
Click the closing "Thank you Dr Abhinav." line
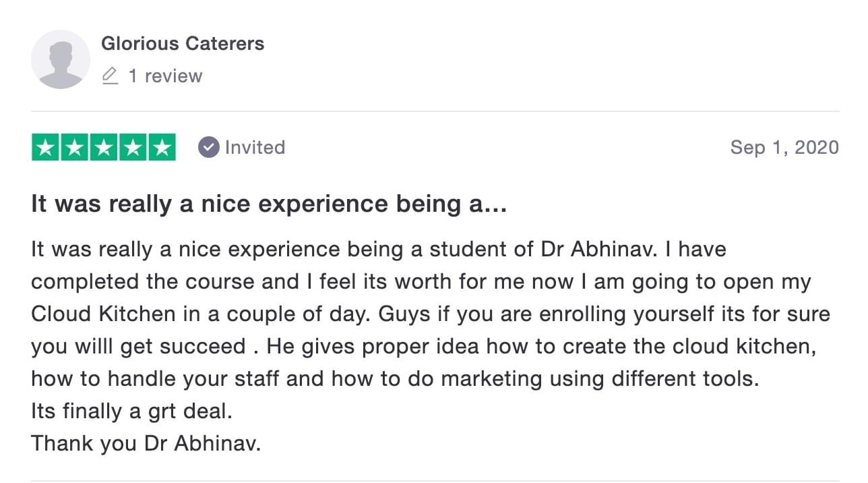coord(146,444)
